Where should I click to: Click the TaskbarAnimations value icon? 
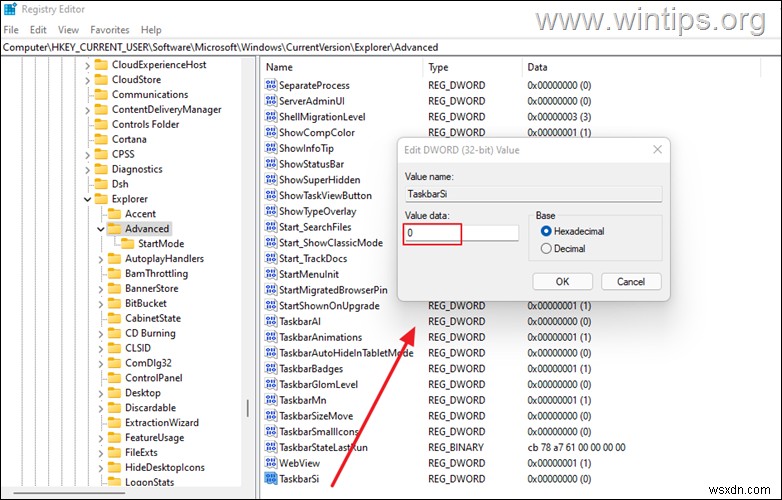[271, 337]
